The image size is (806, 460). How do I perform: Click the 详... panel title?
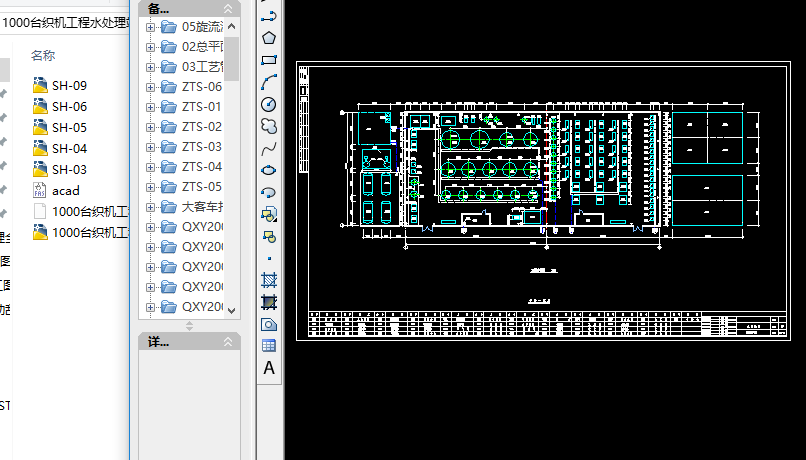pyautogui.click(x=158, y=342)
